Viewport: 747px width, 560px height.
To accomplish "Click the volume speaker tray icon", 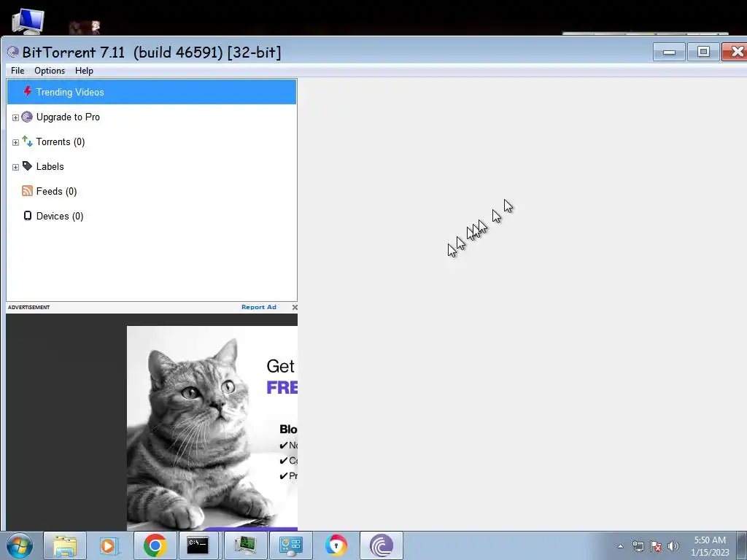I will (673, 546).
